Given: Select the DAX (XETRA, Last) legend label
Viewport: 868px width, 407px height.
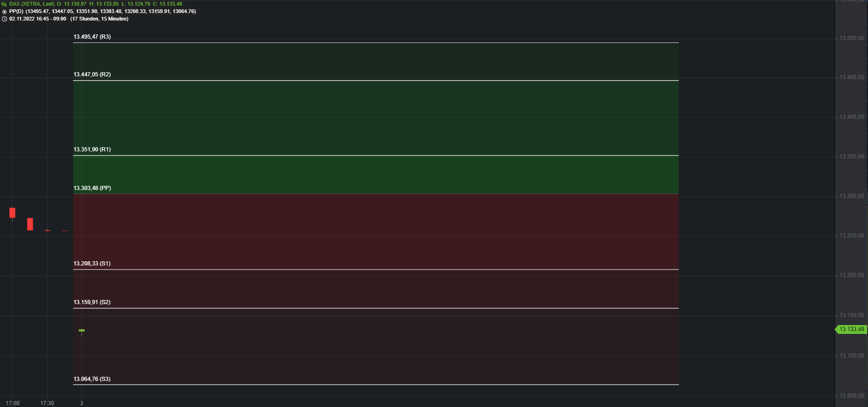Looking at the screenshot, I should [x=32, y=4].
